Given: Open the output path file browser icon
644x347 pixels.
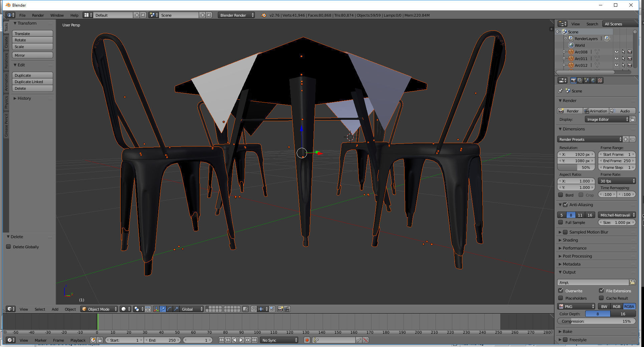Looking at the screenshot, I should tap(632, 282).
